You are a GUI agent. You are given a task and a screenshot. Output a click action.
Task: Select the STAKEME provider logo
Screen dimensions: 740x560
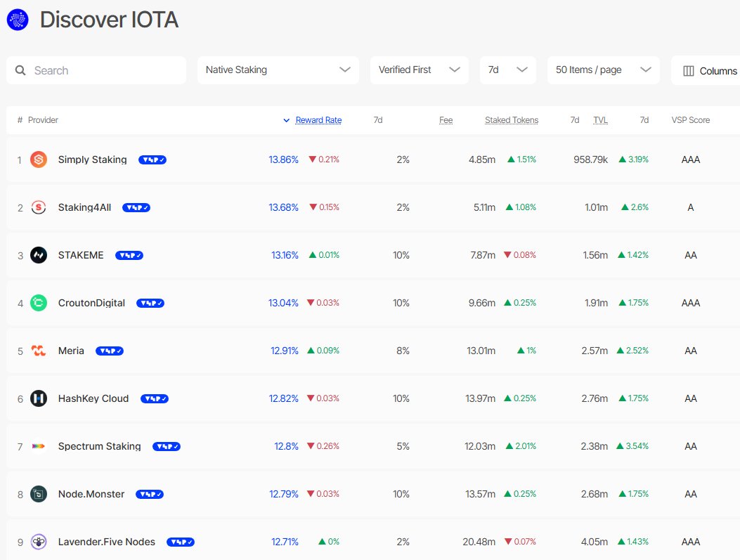point(39,255)
